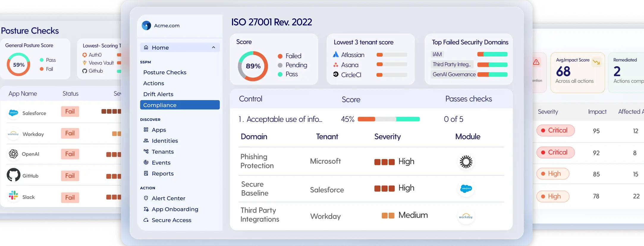Click the OpenAI icon in Posture Checks list
This screenshot has width=644, height=246.
[13, 154]
